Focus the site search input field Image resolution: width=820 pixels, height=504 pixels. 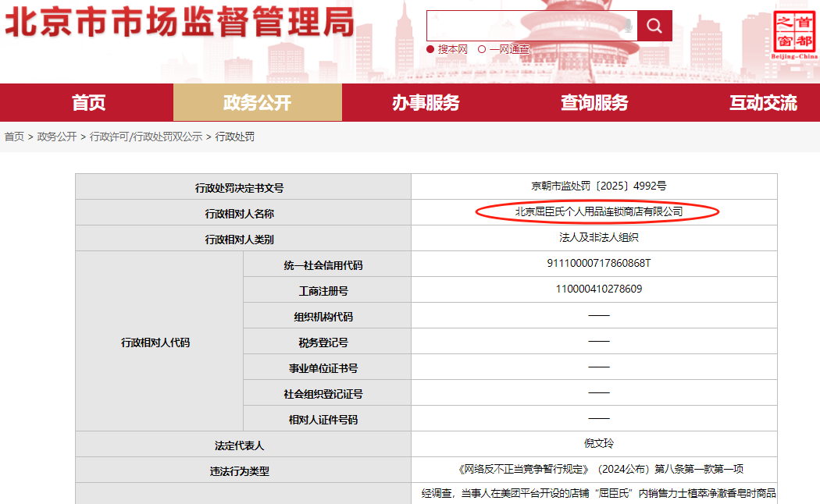coord(532,26)
